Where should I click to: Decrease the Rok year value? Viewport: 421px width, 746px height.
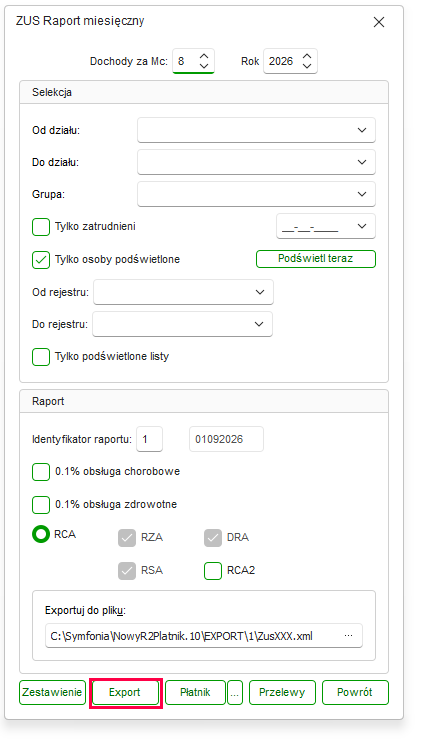pos(307,66)
